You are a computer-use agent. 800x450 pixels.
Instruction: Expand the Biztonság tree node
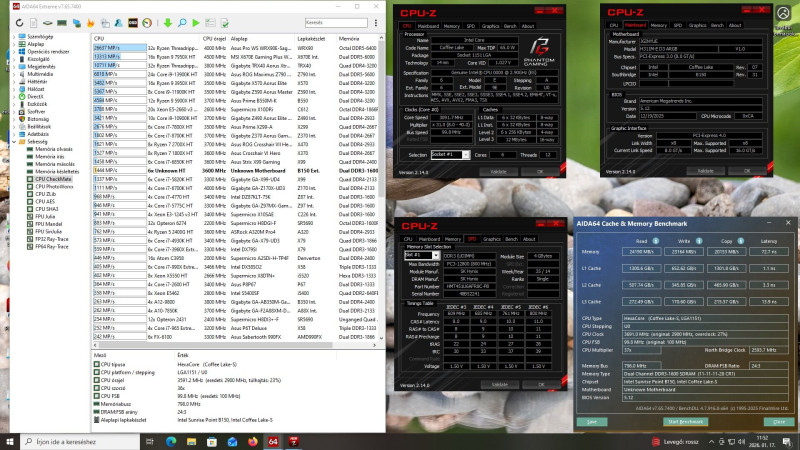[x=14, y=119]
